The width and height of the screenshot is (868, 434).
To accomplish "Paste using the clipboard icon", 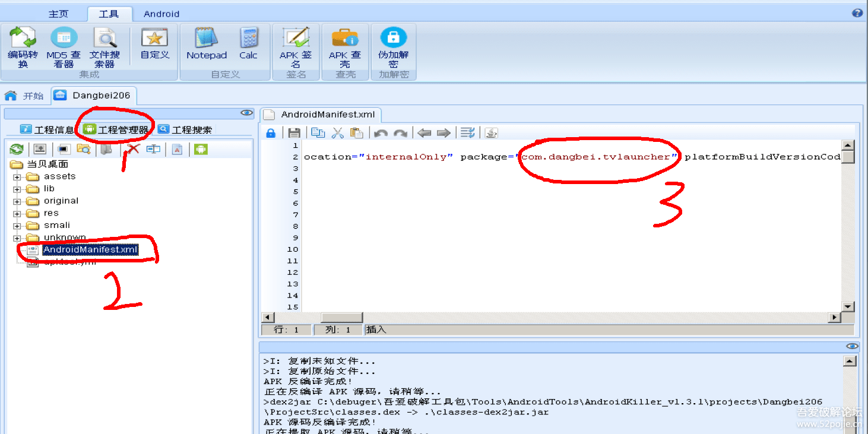I will tap(357, 133).
